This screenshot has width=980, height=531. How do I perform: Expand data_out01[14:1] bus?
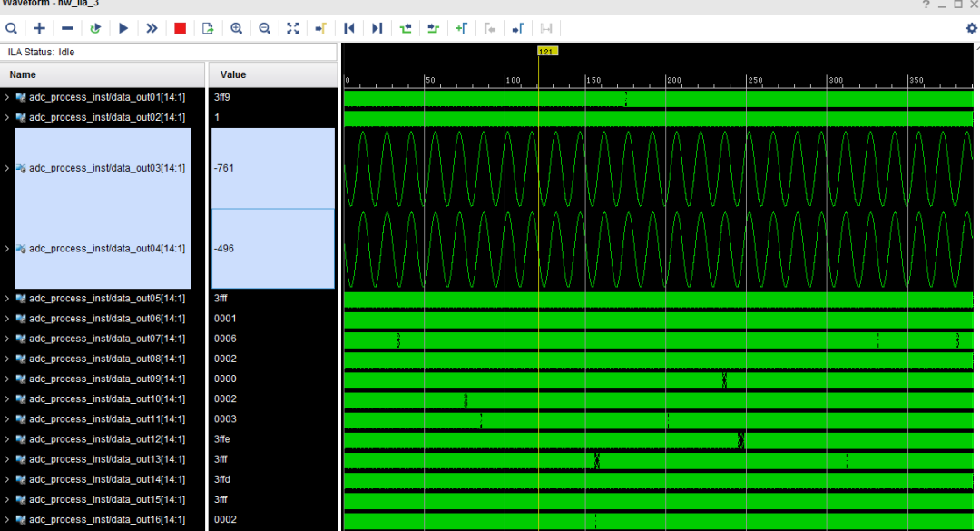pos(7,97)
